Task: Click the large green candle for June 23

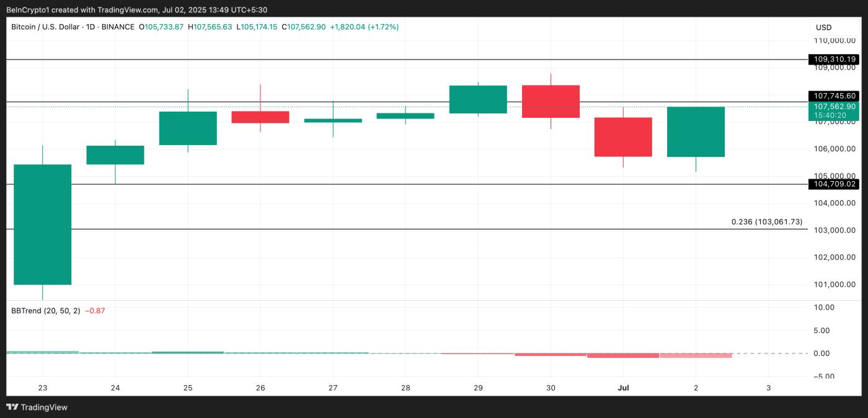Action: 43,225
